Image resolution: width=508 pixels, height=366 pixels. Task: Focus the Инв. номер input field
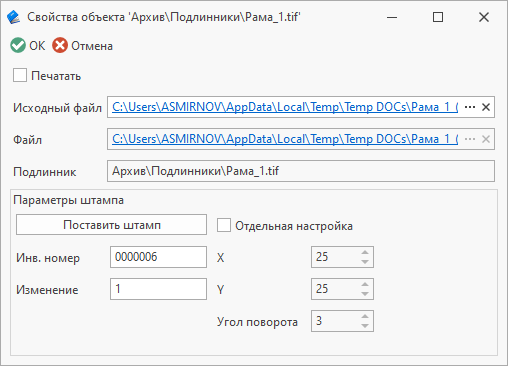[x=158, y=257]
